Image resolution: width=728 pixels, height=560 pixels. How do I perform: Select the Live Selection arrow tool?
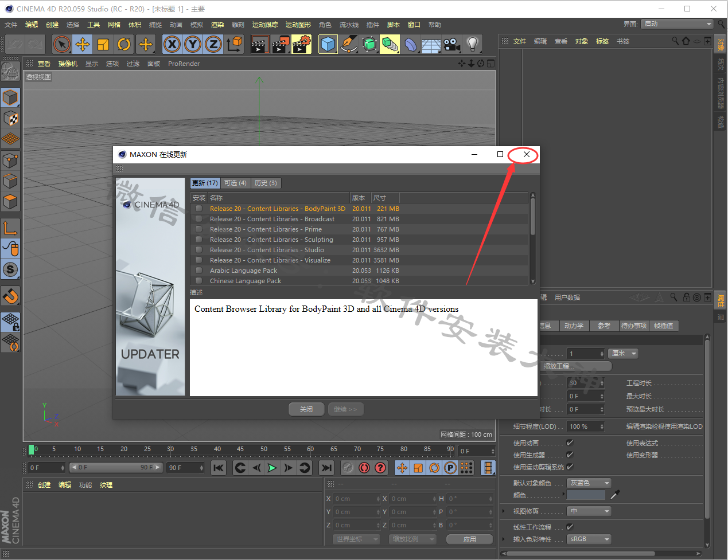(61, 44)
